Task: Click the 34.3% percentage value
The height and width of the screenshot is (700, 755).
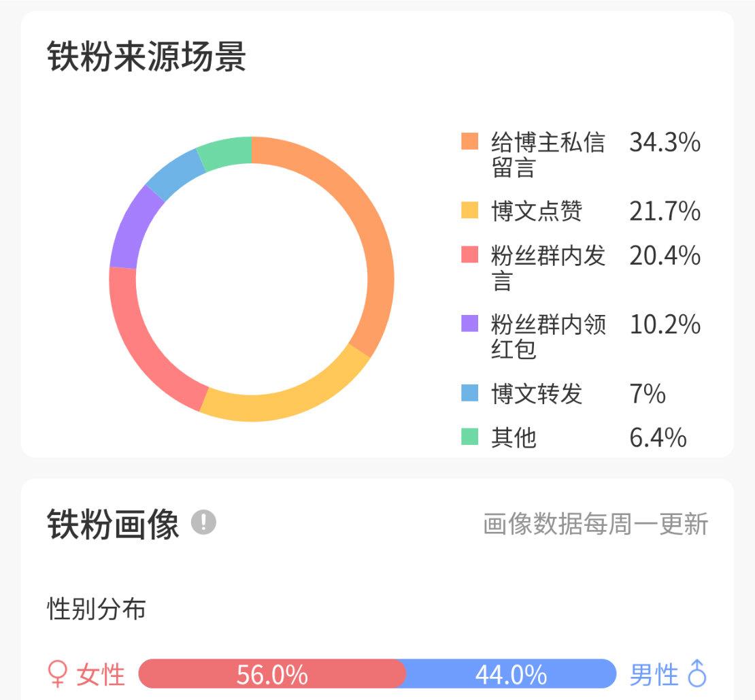Action: [665, 142]
